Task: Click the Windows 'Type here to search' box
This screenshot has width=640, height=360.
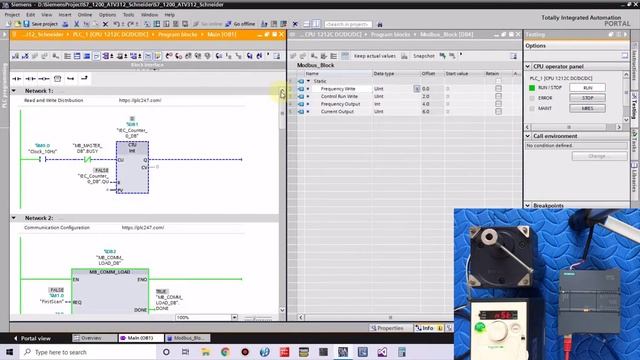Action: [88, 352]
